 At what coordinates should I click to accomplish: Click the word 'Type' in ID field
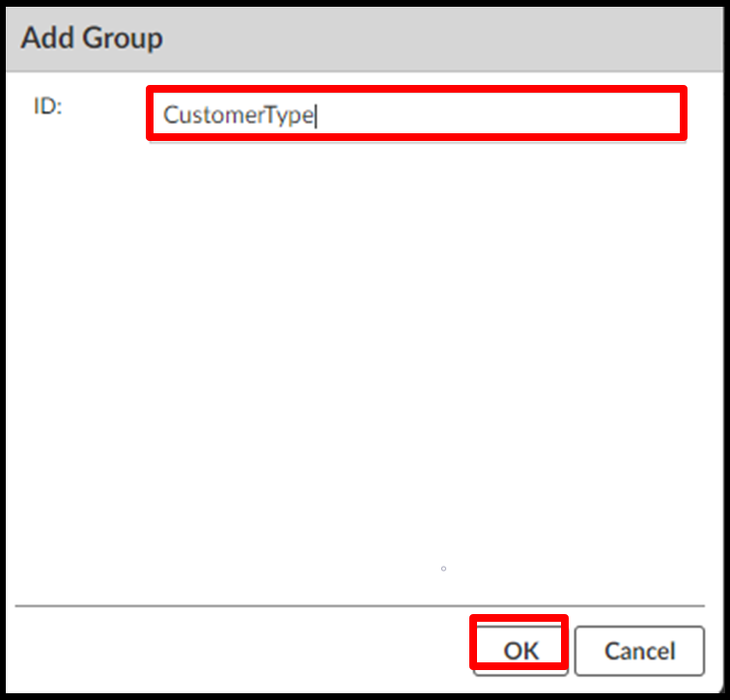pos(293,115)
